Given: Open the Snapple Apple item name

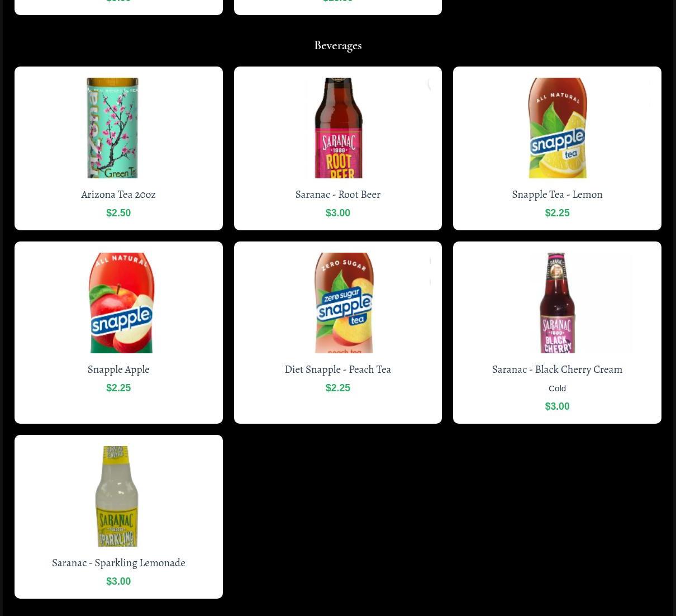Looking at the screenshot, I should point(118,369).
